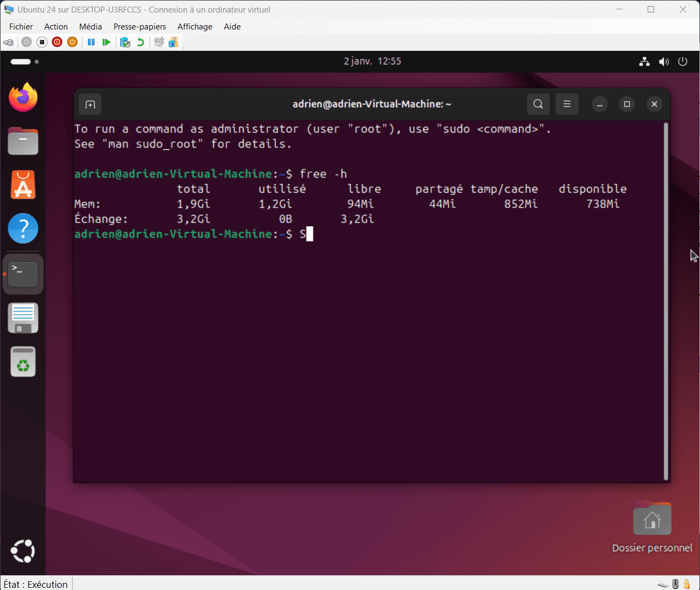
Task: Open a new Terminal tab
Action: coord(90,104)
